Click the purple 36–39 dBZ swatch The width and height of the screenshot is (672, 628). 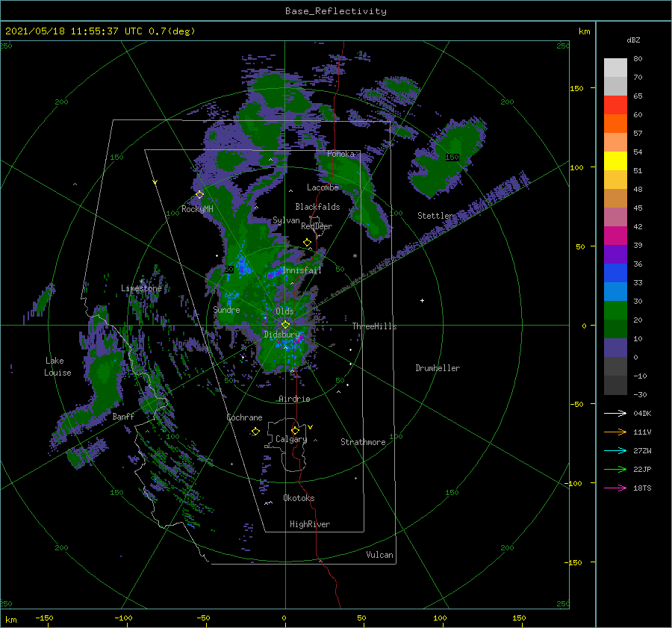click(615, 255)
